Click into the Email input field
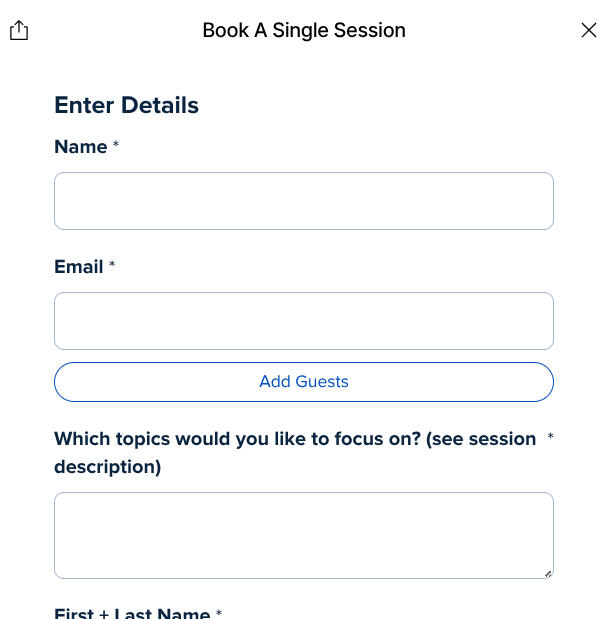The width and height of the screenshot is (612, 619). tap(303, 321)
